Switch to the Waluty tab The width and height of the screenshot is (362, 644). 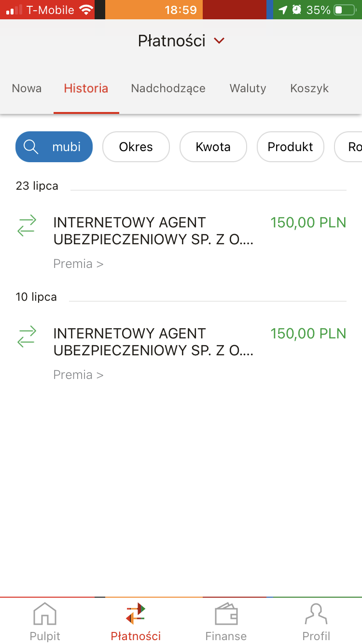point(248,88)
